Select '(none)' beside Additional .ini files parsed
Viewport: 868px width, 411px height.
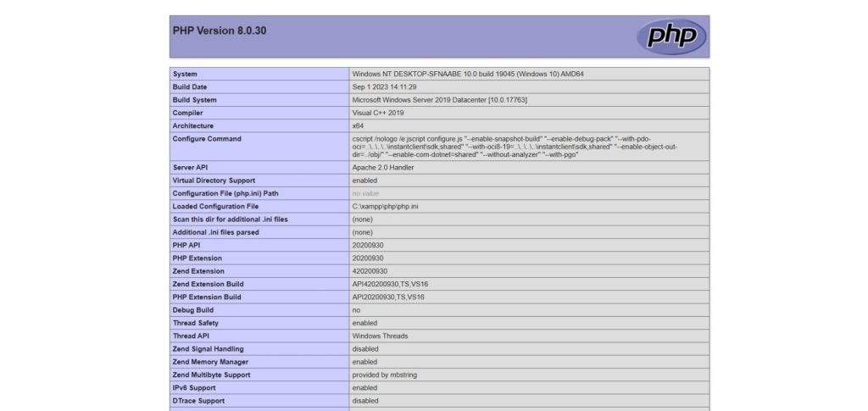(363, 232)
